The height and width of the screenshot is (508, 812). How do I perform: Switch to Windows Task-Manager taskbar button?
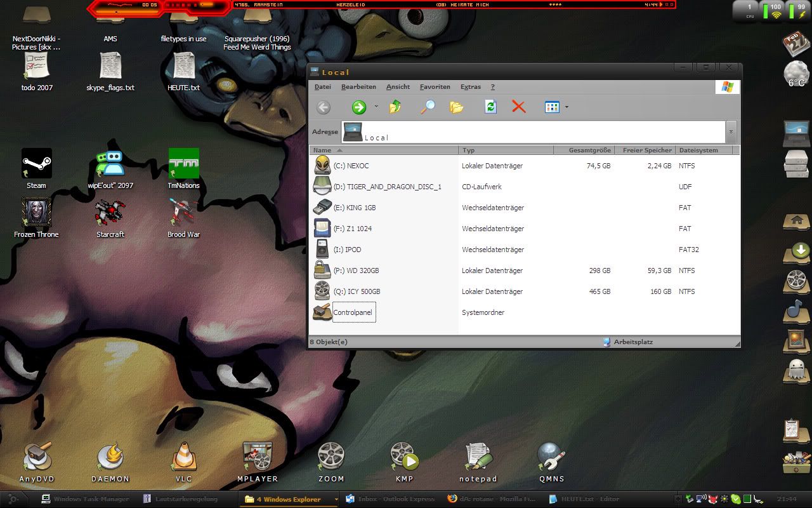pyautogui.click(x=85, y=499)
